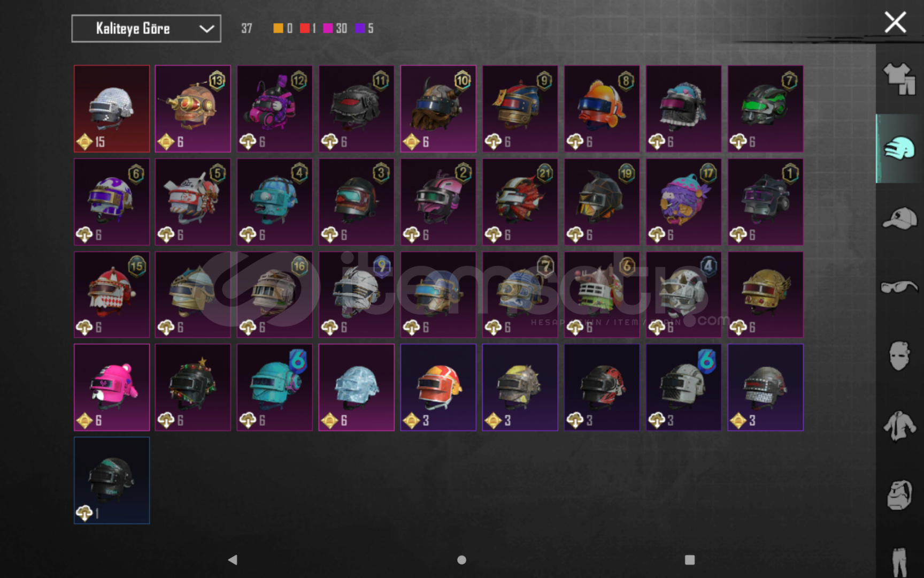Screen dimensions: 924x578
Task: Pick the purple furry monster helmet 17
Action: click(683, 202)
